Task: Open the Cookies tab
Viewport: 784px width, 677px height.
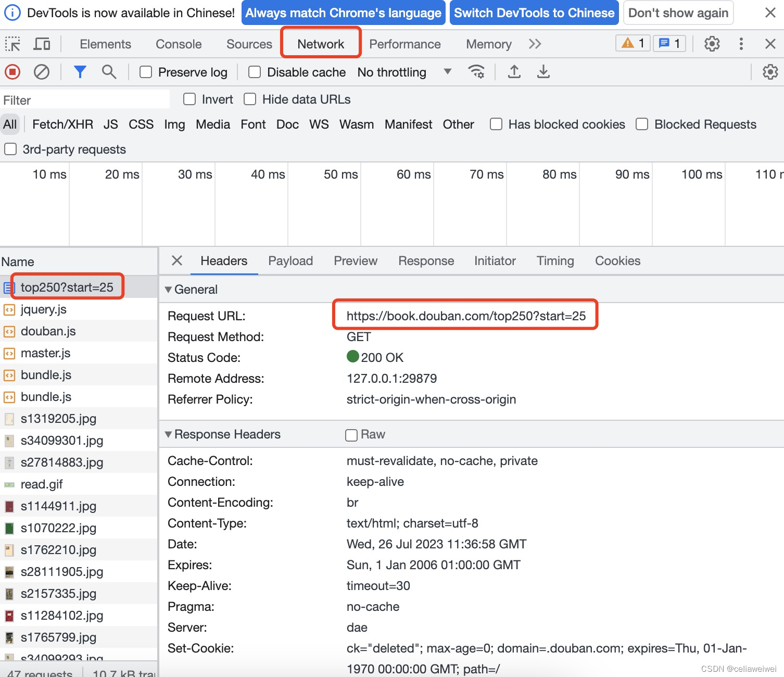Action: [618, 261]
